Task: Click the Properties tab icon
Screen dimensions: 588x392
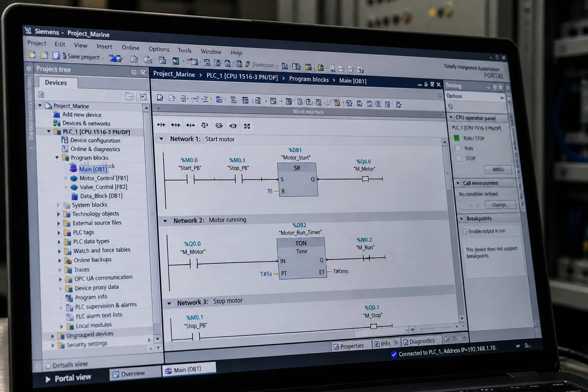Action: point(336,347)
